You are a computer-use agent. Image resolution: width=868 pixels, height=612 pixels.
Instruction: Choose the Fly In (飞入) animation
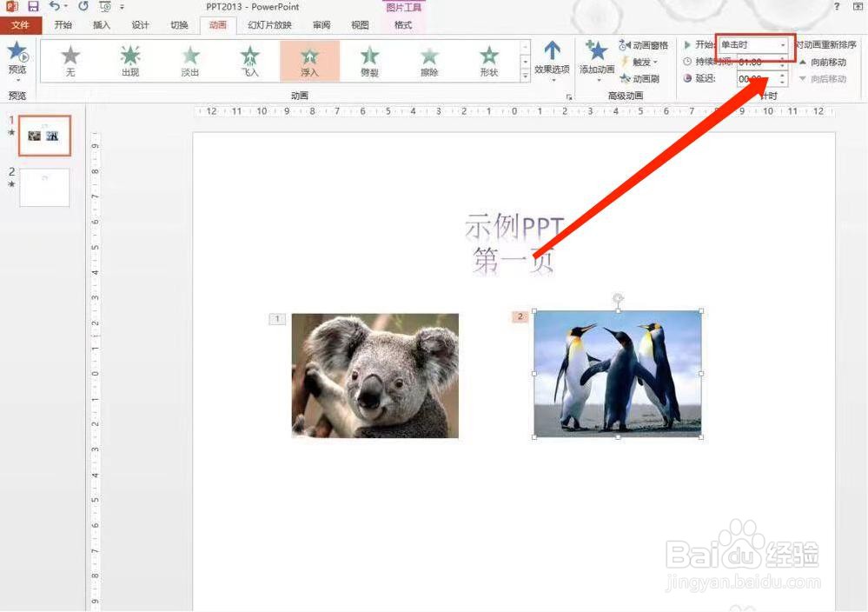[x=249, y=61]
